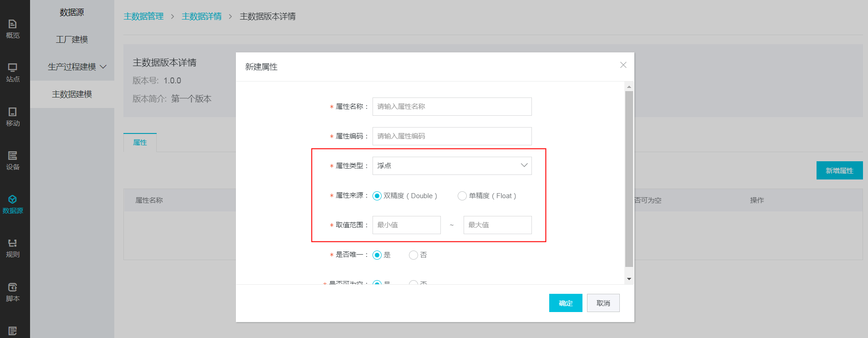Expand the 生产过程建模 menu chevron
868x338 pixels.
[103, 67]
